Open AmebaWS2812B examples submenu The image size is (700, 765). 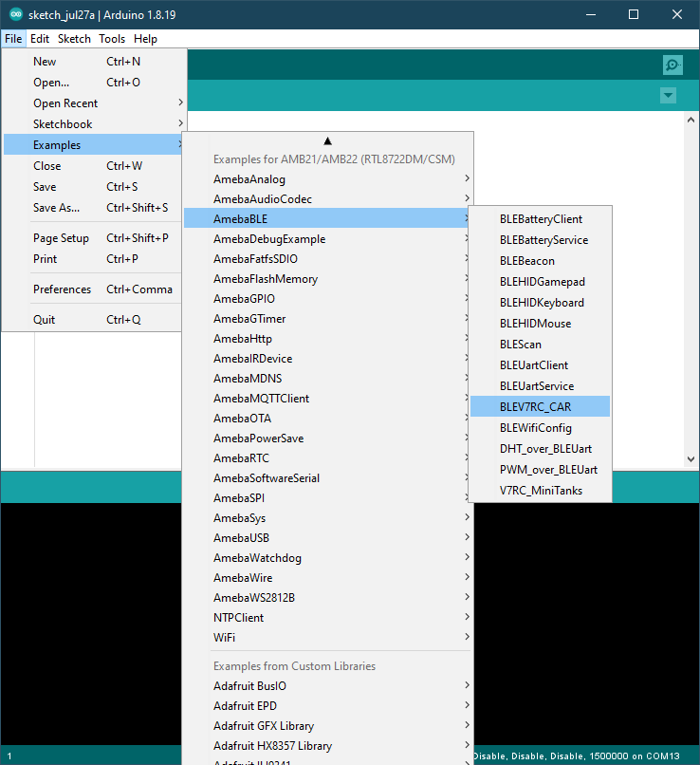coord(327,598)
